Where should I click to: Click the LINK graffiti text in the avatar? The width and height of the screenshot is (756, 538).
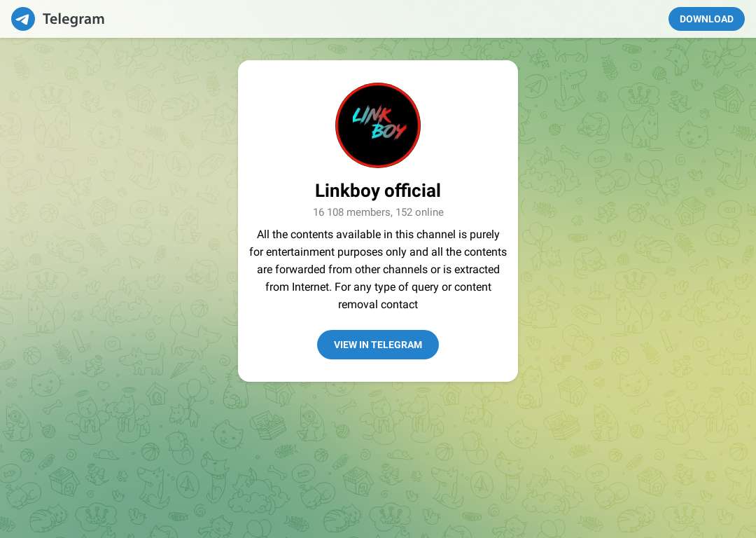(x=372, y=116)
